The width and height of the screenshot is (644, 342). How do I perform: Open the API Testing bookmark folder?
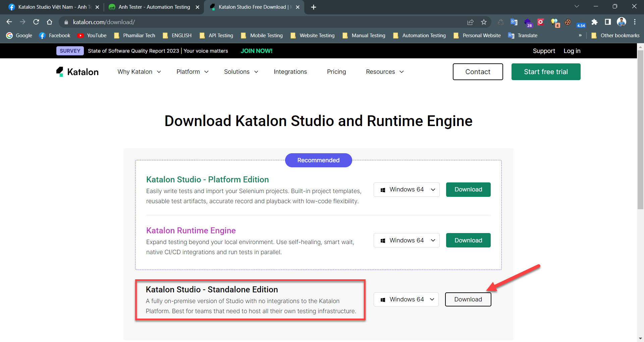click(x=216, y=36)
